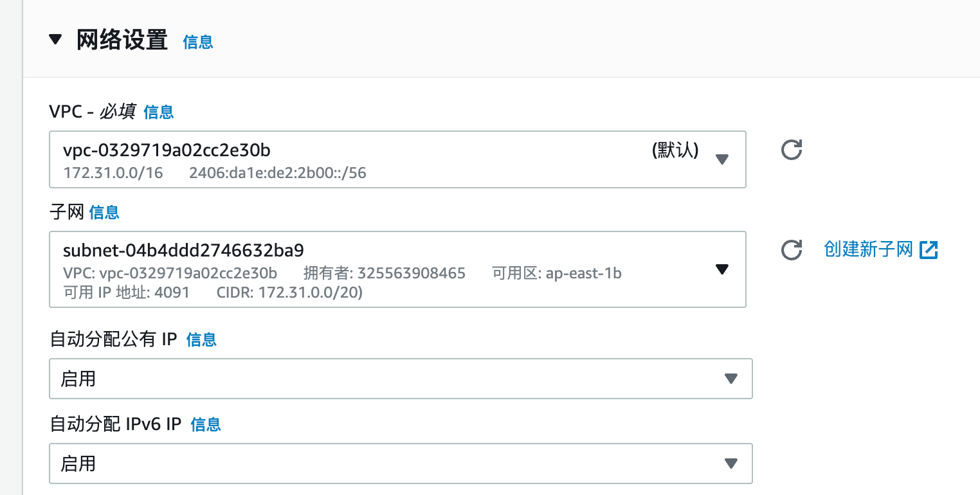The height and width of the screenshot is (495, 980).
Task: Open the VPC selection dropdown
Action: [386, 159]
